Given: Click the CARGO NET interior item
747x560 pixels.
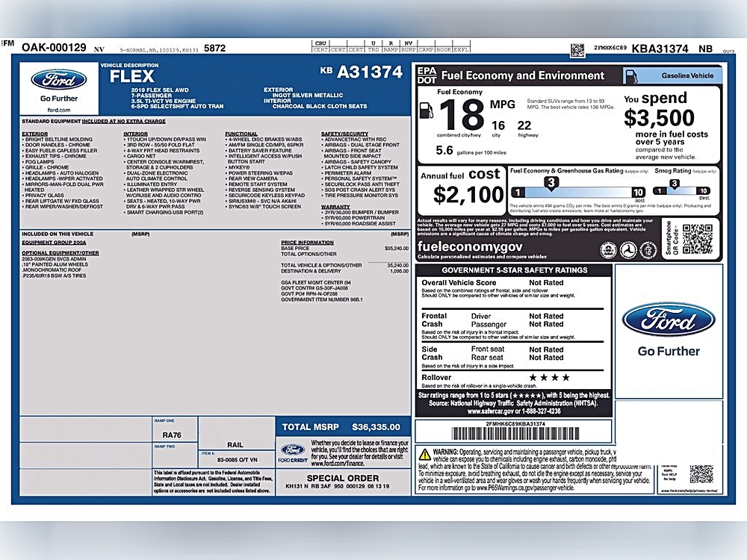Looking at the screenshot, I should (141, 156).
